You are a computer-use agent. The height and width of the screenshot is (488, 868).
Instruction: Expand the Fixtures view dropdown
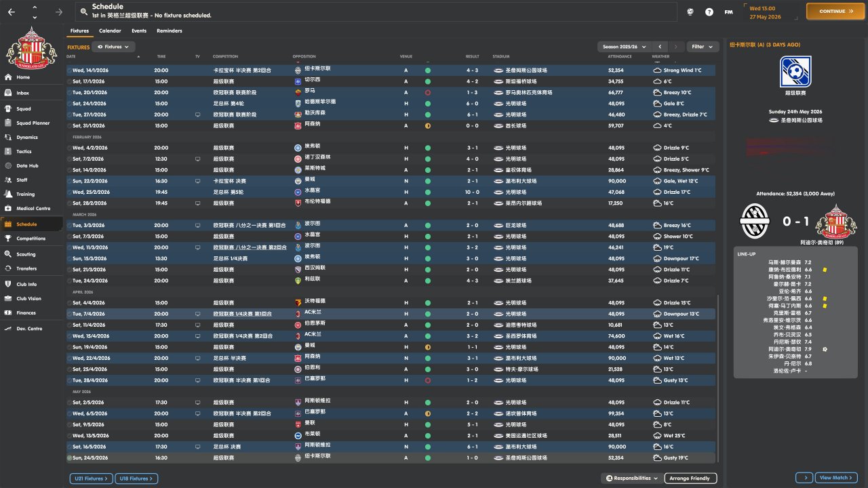tap(114, 47)
